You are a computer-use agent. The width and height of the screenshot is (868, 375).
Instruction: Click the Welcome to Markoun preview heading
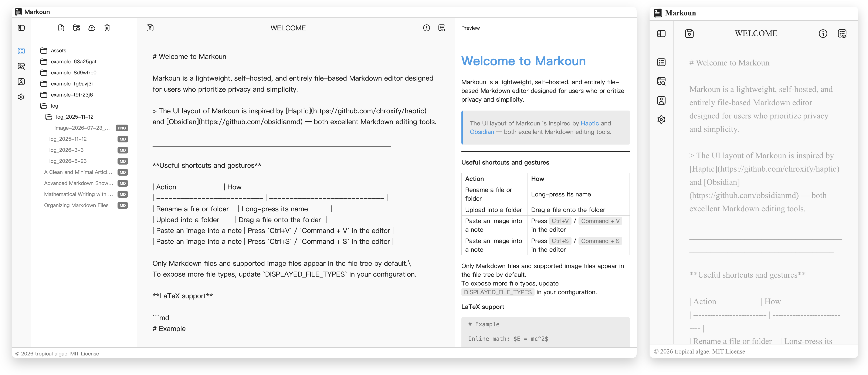(x=523, y=61)
